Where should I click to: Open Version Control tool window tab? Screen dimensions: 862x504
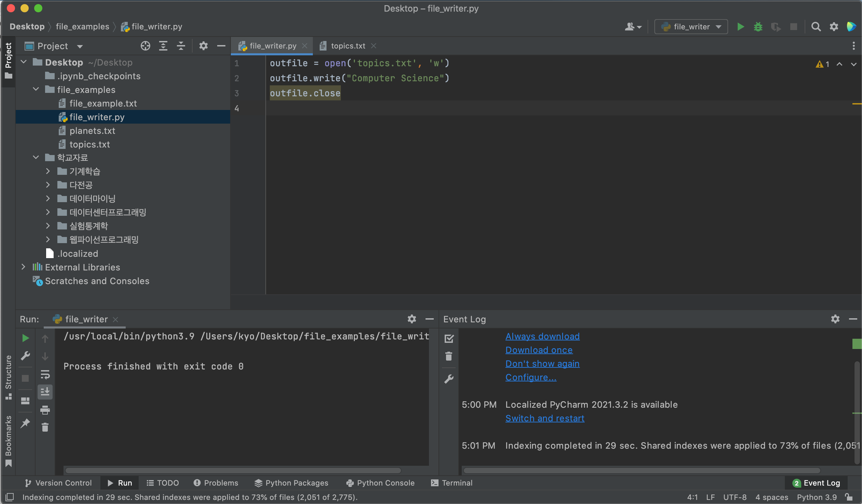coord(58,483)
